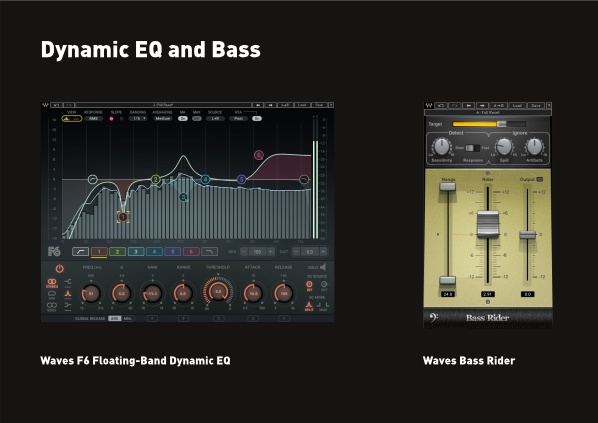Select band 5 tab in F6
The image size is (598, 423).
coord(173,252)
